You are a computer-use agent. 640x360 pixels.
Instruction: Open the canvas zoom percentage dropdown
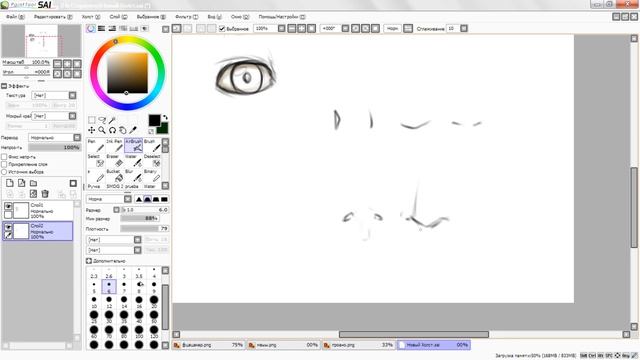pyautogui.click(x=282, y=29)
